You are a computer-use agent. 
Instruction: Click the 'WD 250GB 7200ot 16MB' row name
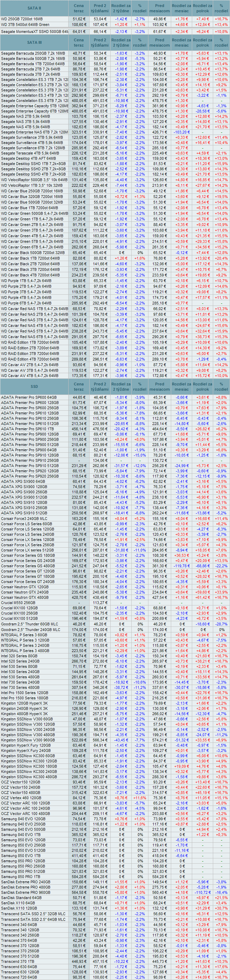[x=22, y=19]
